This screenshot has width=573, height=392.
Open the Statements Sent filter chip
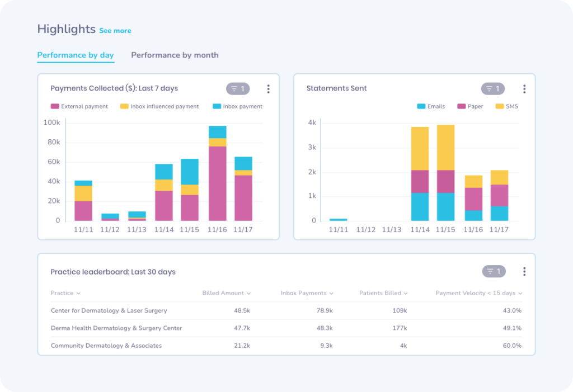point(494,88)
